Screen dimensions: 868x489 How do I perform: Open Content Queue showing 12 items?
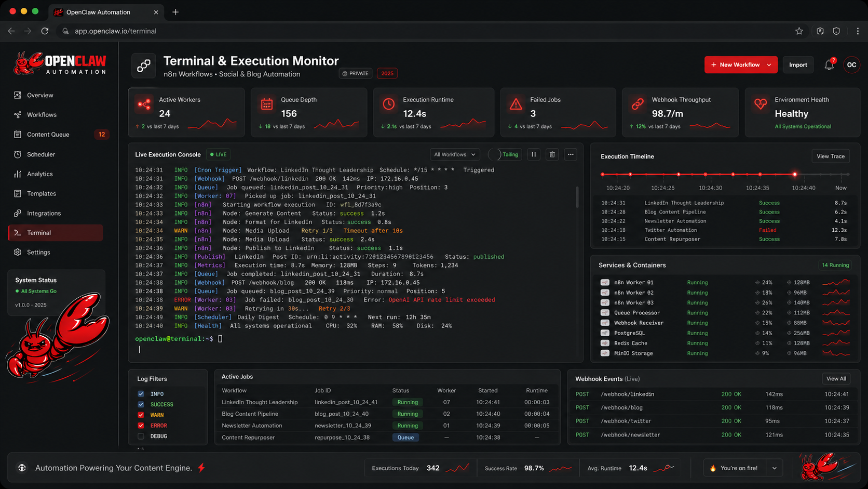coord(48,134)
